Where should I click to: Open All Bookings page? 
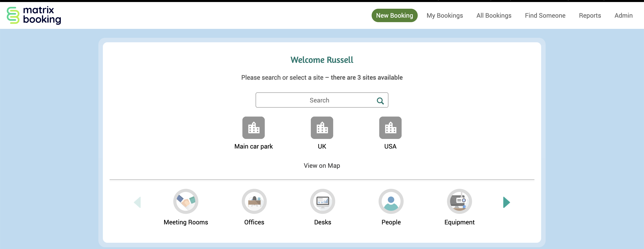coord(494,15)
